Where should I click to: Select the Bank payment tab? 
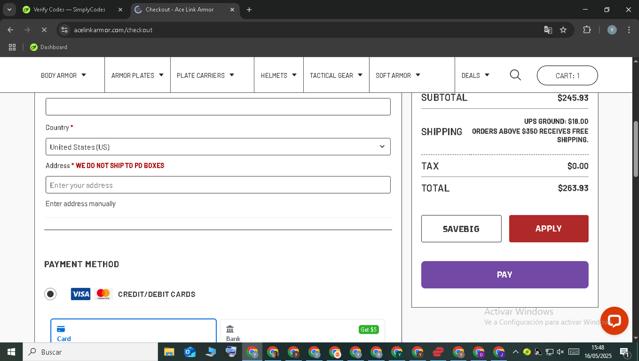click(302, 331)
